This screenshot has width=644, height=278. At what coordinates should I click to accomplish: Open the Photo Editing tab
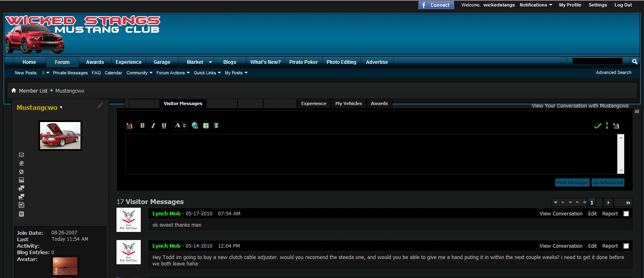(x=341, y=62)
